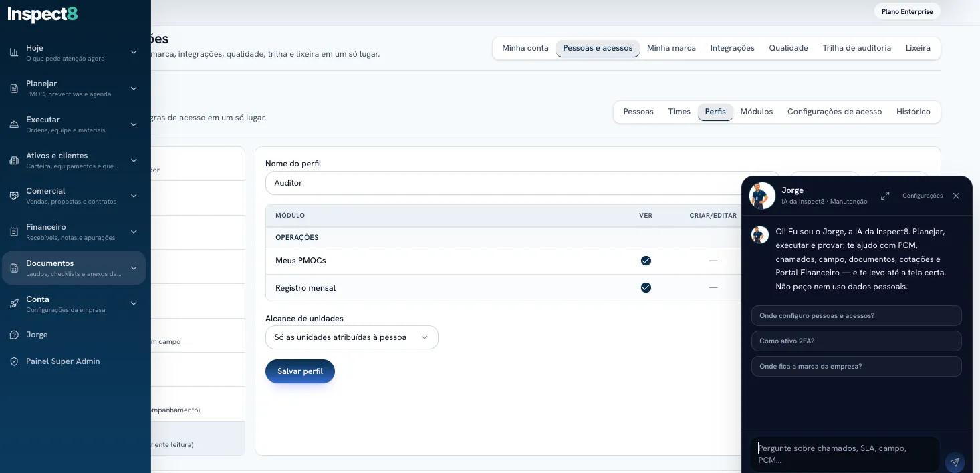Expand the Jorge chat panel

pyautogui.click(x=885, y=196)
